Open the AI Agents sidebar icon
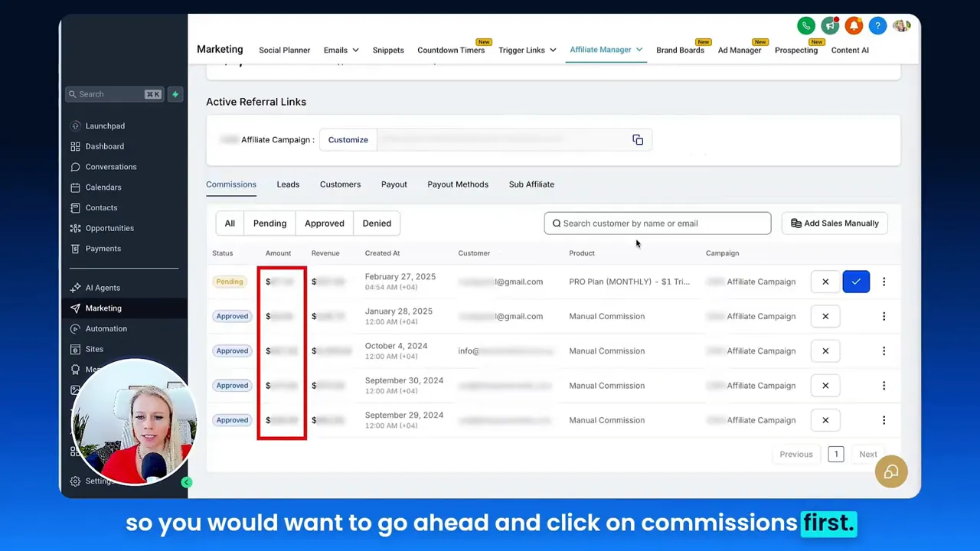Viewport: 980px width, 551px height. (x=75, y=287)
